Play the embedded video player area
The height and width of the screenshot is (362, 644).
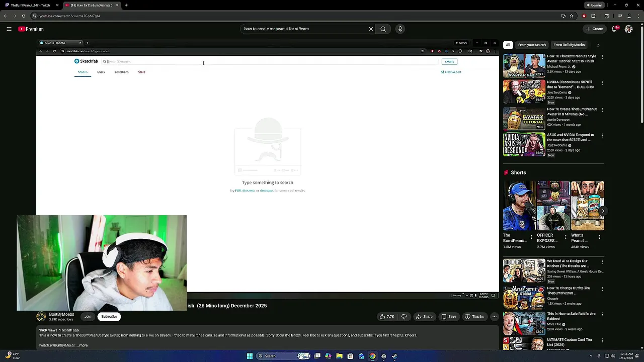pos(268,170)
